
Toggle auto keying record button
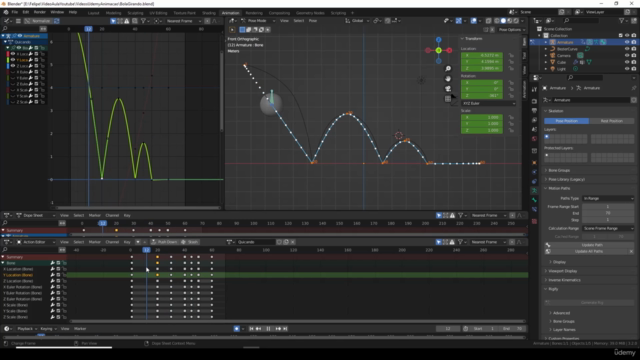pyautogui.click(x=236, y=329)
